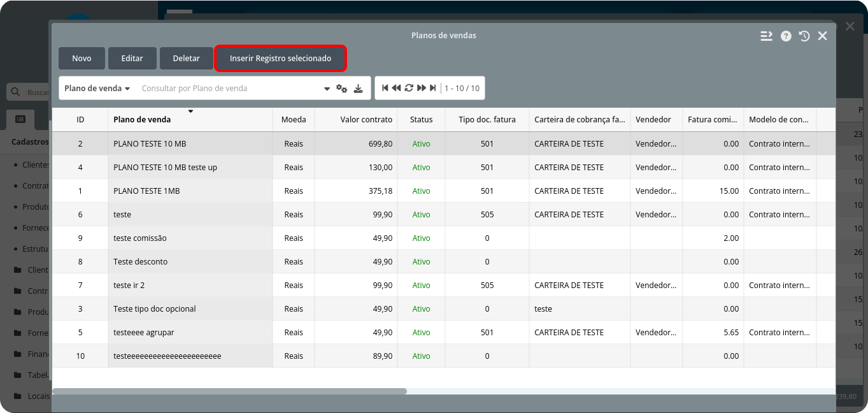Click the 15.00 commission value
Image resolution: width=868 pixels, height=413 pixels.
[x=729, y=191]
